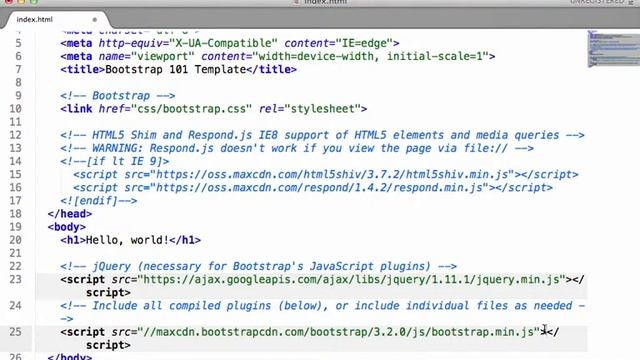Click the unsaved dot on index.html tab
Screen dimensions: 640x360
tap(95, 20)
